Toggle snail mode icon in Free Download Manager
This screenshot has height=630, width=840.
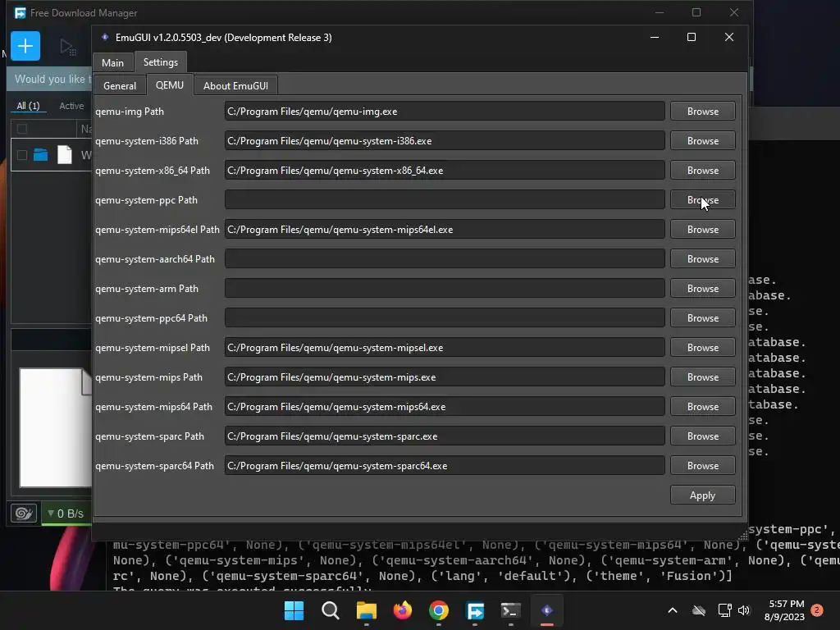24,514
